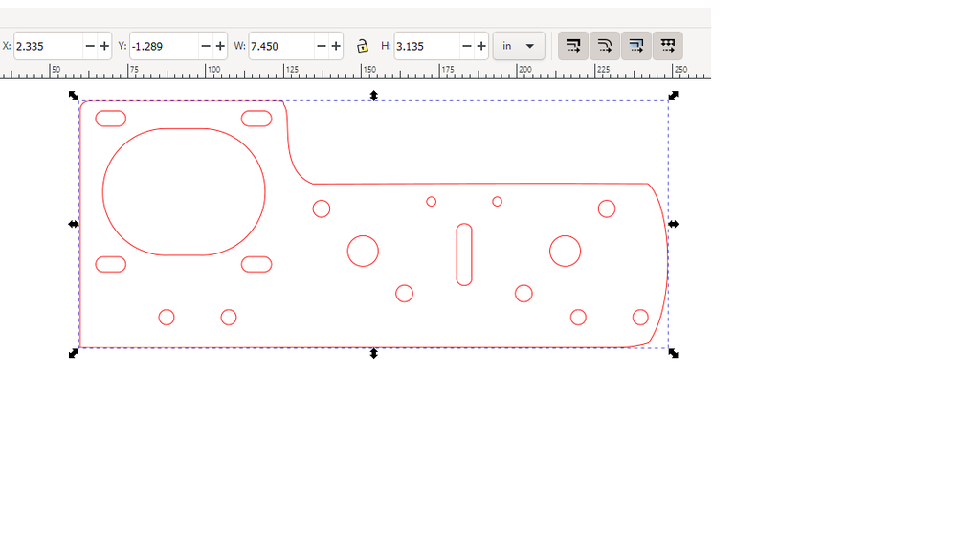Decrease X value with minus button
The width and height of the screenshot is (980, 551).
[90, 46]
